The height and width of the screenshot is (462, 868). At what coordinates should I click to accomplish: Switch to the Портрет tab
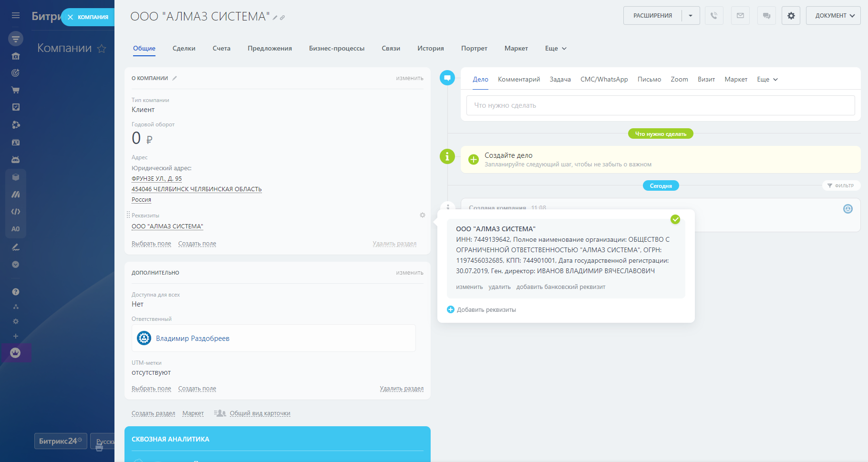(474, 48)
